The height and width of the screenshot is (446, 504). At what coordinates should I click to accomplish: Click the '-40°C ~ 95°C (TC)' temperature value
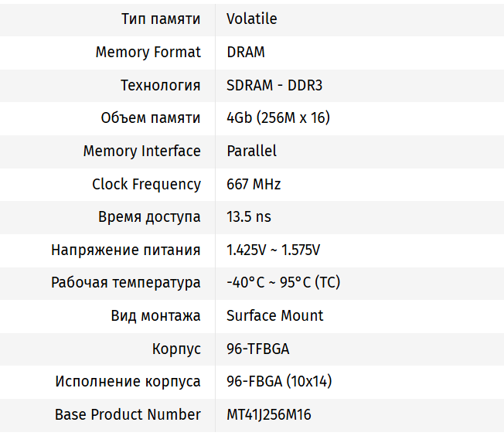tap(283, 283)
